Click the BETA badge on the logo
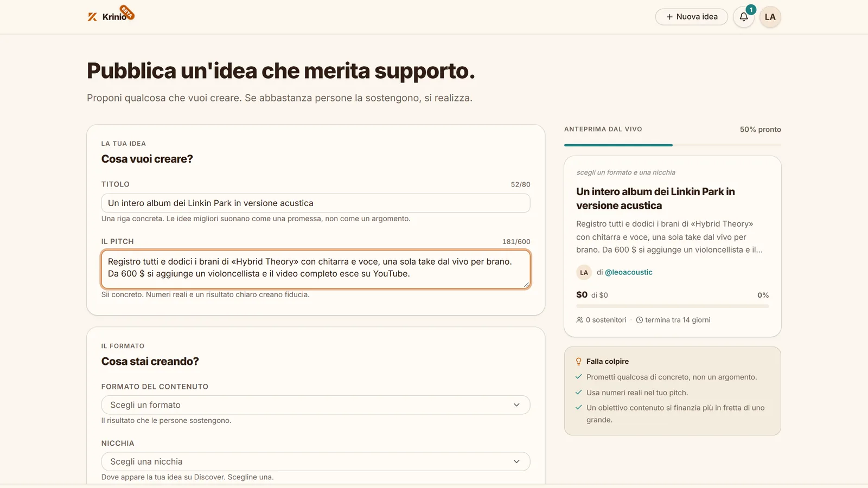This screenshot has width=868, height=488. tap(127, 12)
